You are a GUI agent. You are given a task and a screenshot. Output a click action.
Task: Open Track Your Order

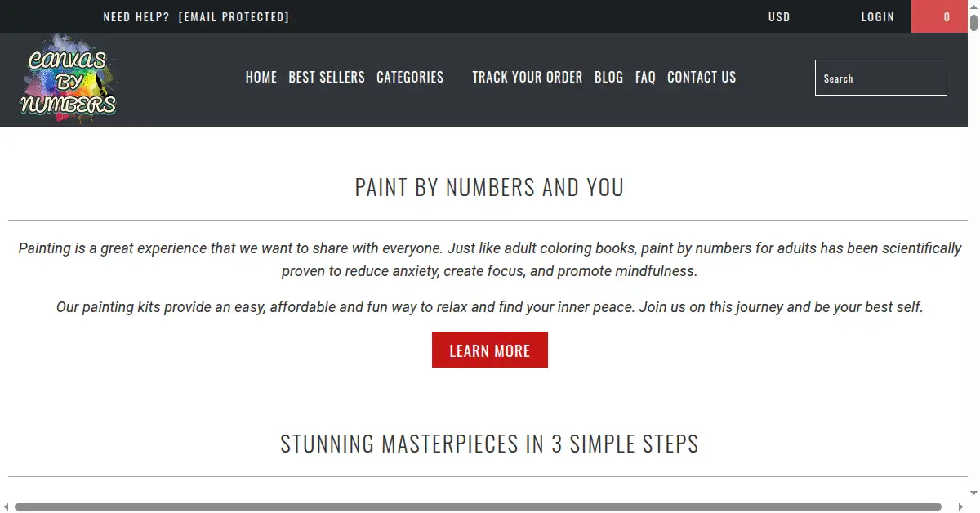click(x=528, y=78)
